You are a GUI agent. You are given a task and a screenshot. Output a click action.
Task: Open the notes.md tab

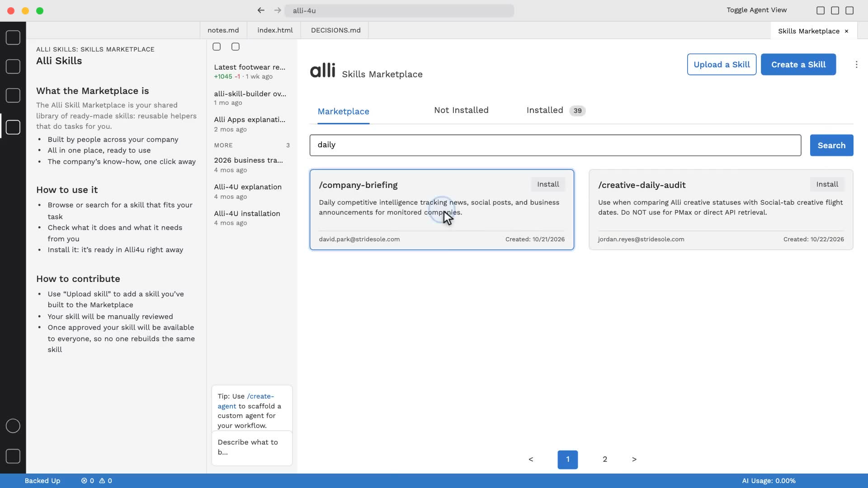[x=223, y=30]
